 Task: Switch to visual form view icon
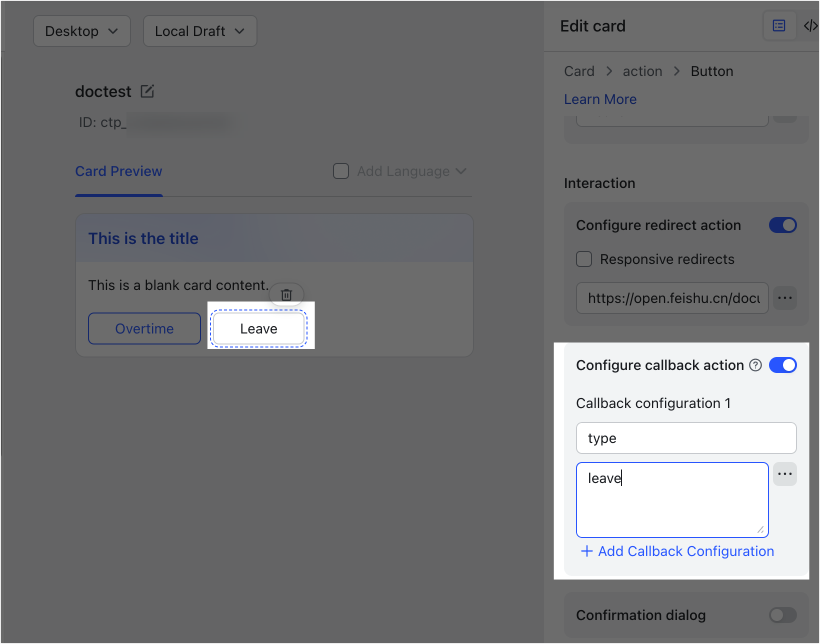(779, 25)
